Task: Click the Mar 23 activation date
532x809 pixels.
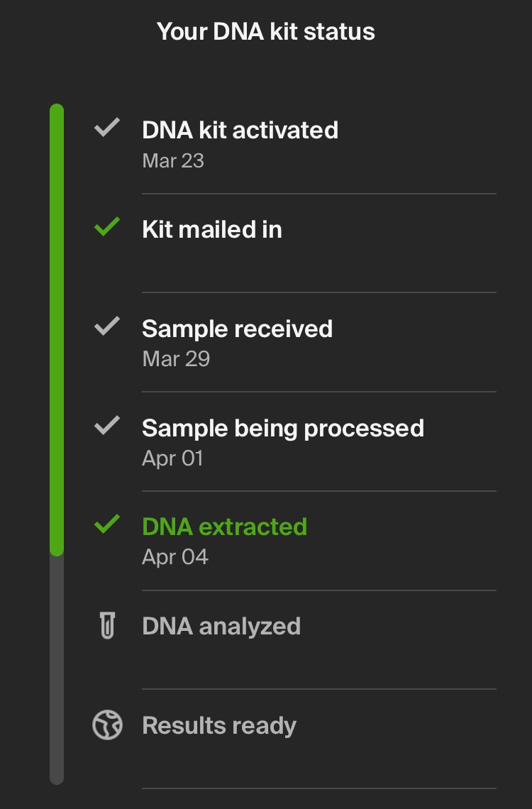Action: click(x=173, y=161)
